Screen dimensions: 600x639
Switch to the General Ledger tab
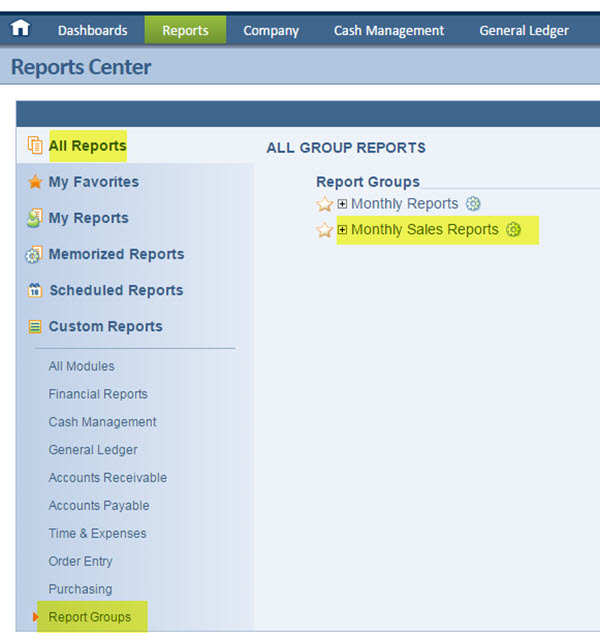tap(523, 30)
